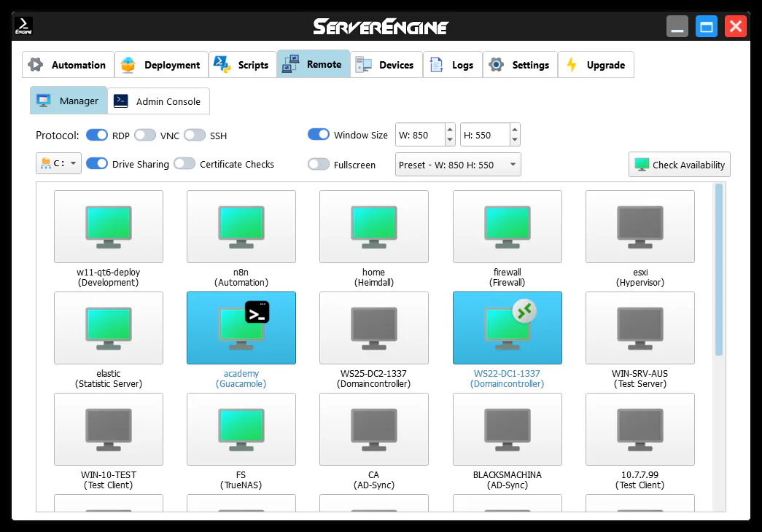The image size is (762, 532).
Task: Increase width using the W spinner up arrow
Action: 449,130
